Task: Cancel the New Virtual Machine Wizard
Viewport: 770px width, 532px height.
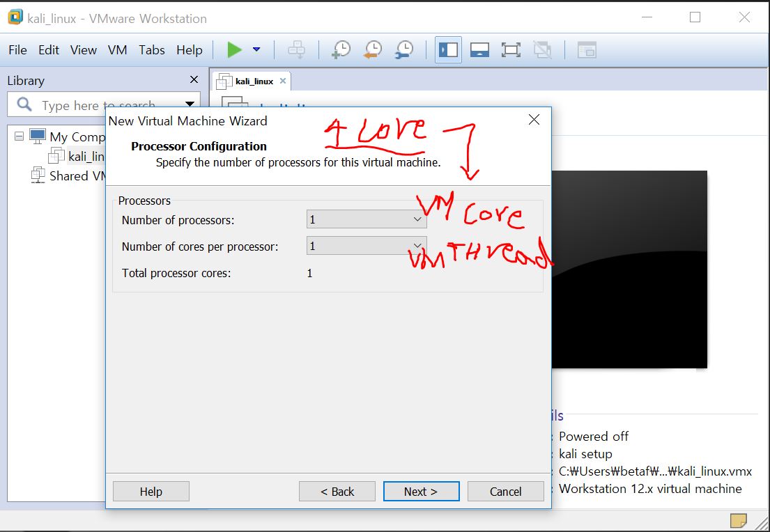Action: pos(505,492)
